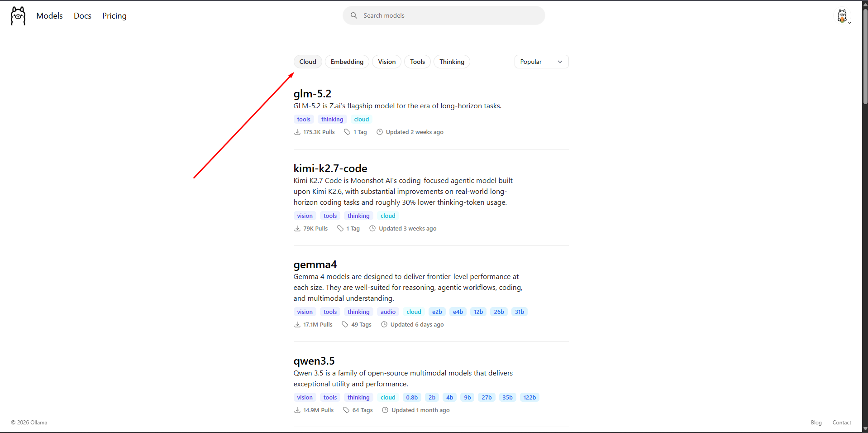Click the gemma4 'e4b' size badge
Screen dimensions: 868x433
(458, 312)
